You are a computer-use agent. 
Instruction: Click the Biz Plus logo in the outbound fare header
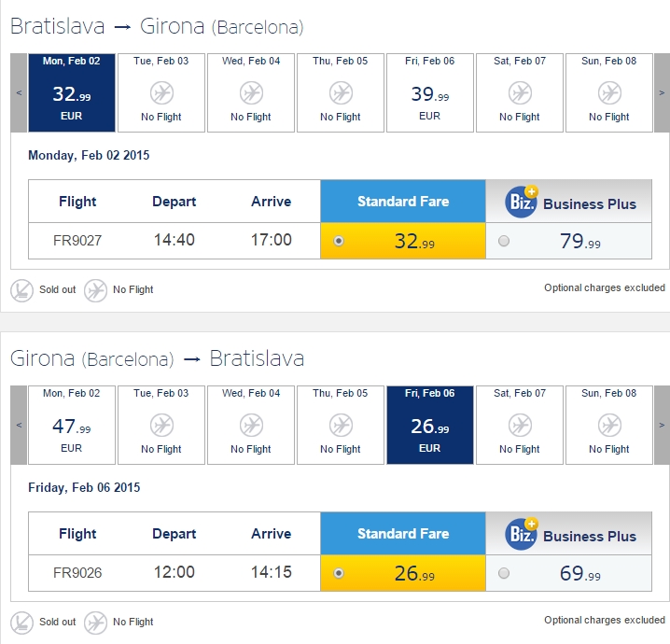[522, 202]
